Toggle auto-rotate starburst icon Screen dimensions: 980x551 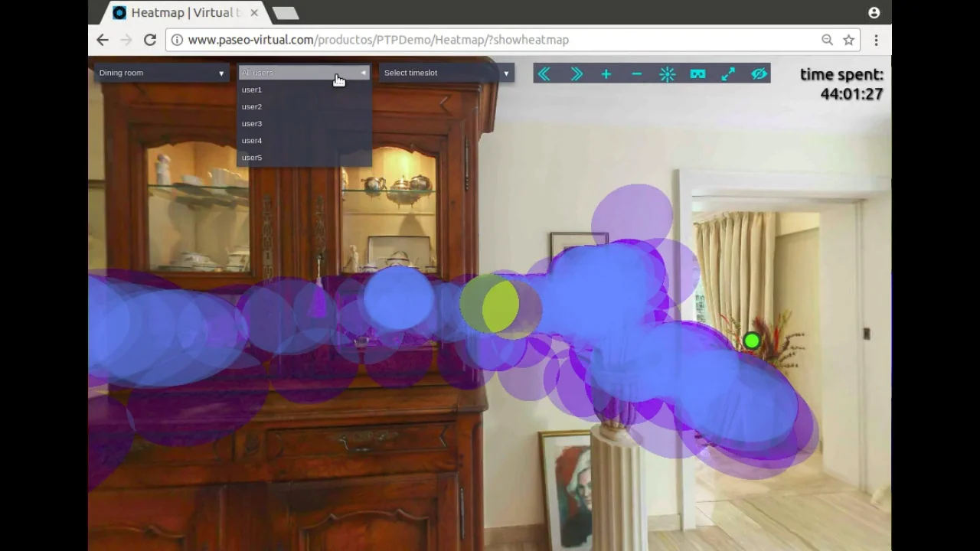tap(667, 73)
